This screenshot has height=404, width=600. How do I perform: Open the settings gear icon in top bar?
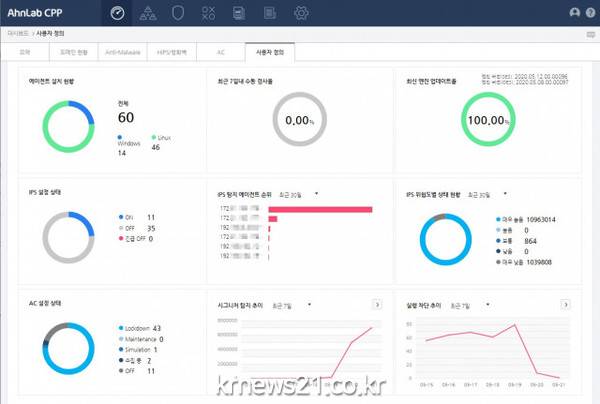[299, 12]
